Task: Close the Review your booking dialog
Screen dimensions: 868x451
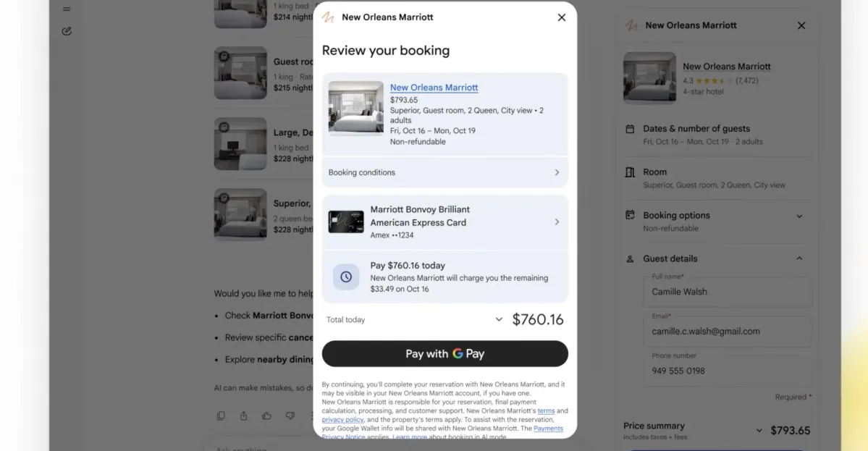Action: click(561, 17)
